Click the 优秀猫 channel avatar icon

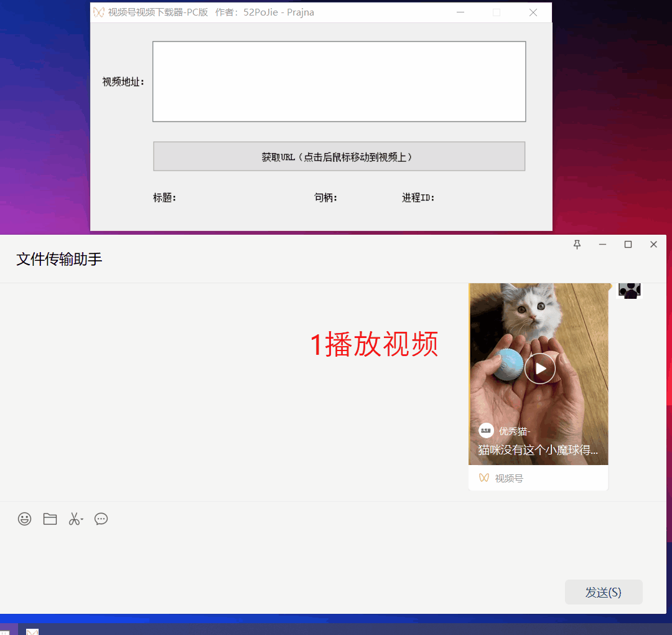486,430
